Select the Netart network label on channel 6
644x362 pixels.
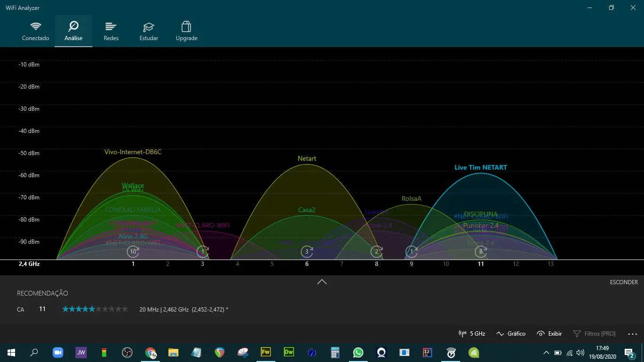tap(307, 159)
